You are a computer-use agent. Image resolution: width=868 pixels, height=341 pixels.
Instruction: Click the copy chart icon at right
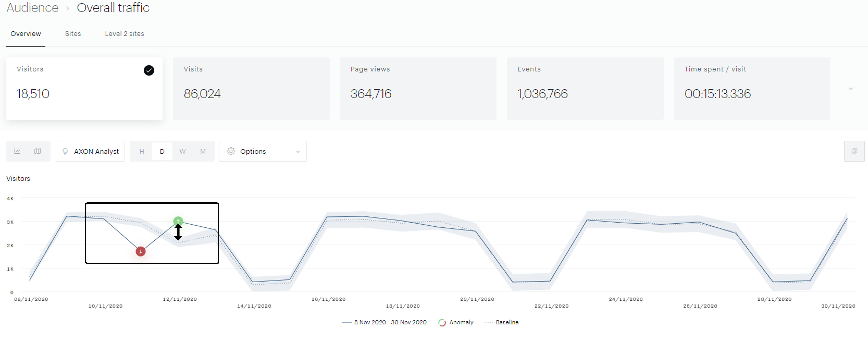tap(854, 151)
